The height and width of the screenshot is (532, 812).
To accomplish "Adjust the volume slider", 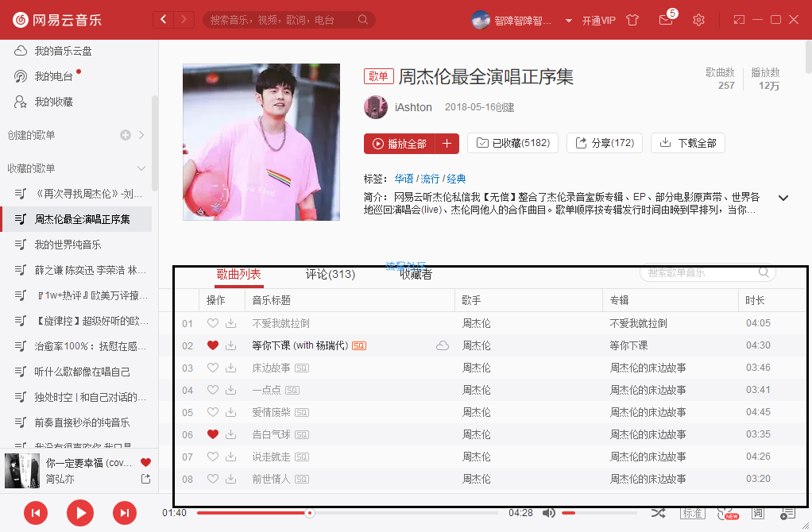I will point(600,513).
